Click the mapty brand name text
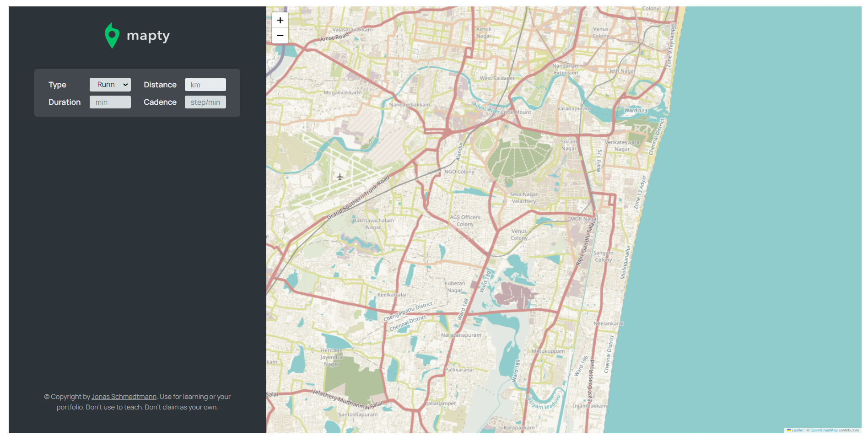The image size is (868, 436). [148, 36]
